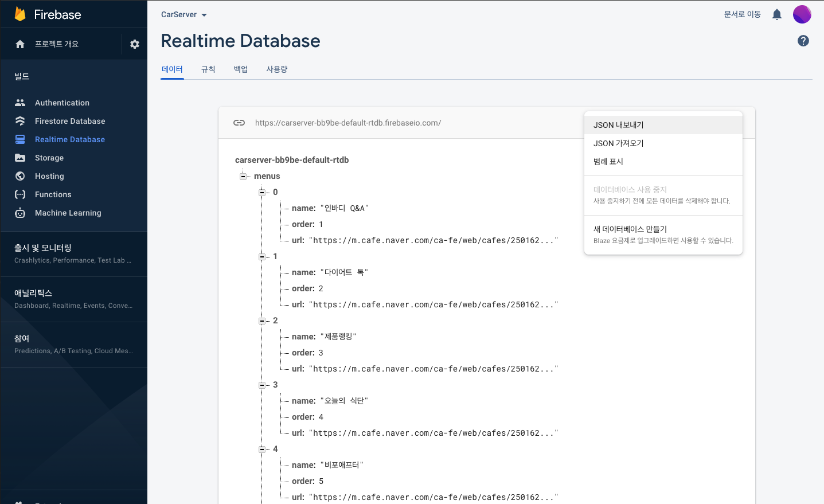This screenshot has height=504, width=824.
Task: Select JSON 내보내기 menu item
Action: [618, 125]
